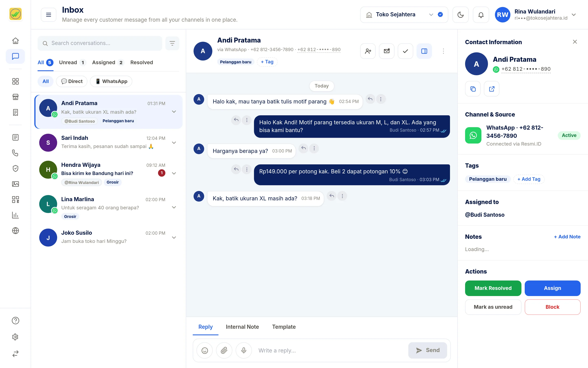Open the phone calls sidebar icon

coord(15,153)
